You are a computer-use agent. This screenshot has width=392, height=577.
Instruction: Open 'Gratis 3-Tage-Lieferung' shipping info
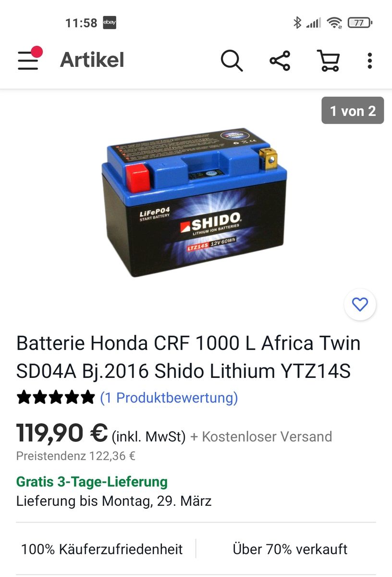coord(92,481)
